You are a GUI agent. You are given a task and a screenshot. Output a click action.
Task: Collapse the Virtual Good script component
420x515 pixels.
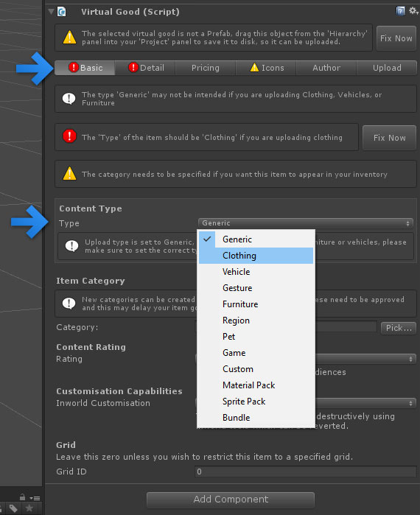tap(51, 12)
